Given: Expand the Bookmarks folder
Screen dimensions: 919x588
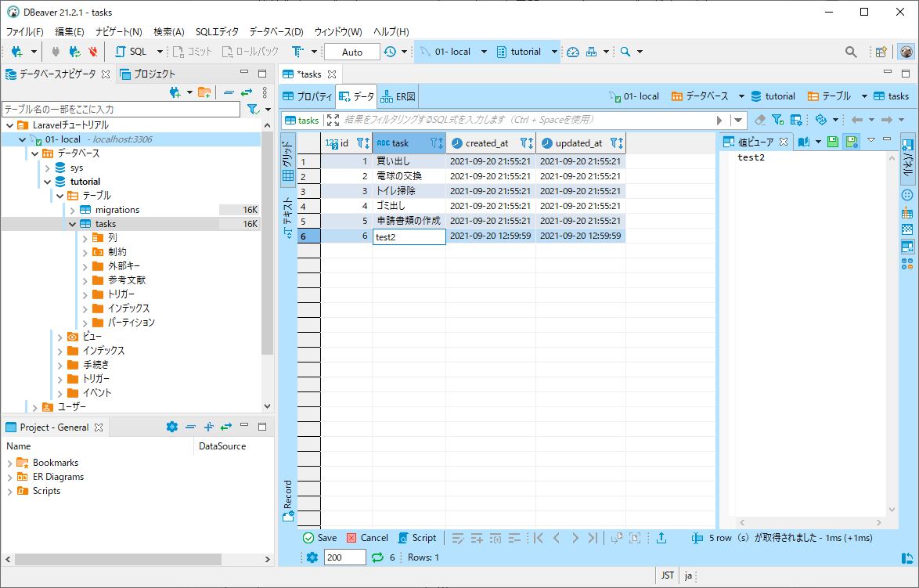Looking at the screenshot, I should [9, 463].
